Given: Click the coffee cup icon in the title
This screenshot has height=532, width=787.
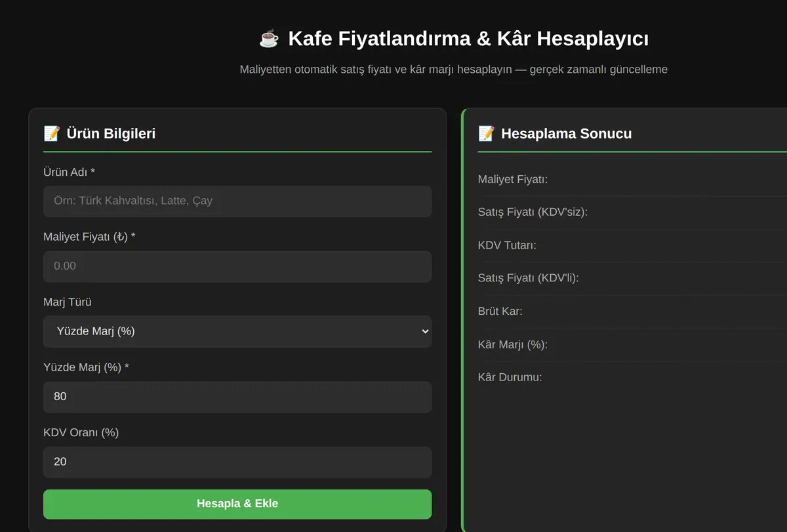Looking at the screenshot, I should click(x=269, y=39).
